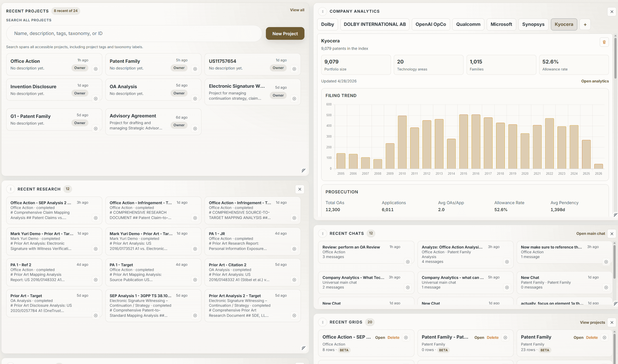This screenshot has width=618, height=364.
Task: Open analytics link for Kyocera
Action: [595, 81]
